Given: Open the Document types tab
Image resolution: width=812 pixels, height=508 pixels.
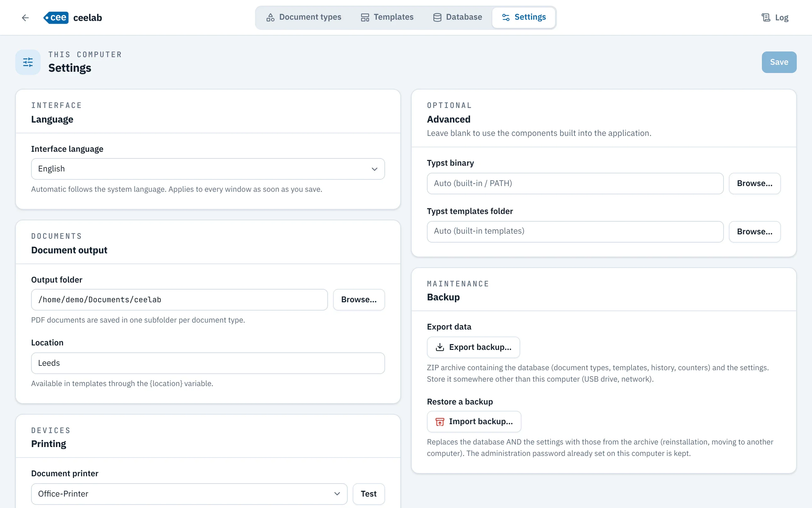Looking at the screenshot, I should pyautogui.click(x=304, y=17).
